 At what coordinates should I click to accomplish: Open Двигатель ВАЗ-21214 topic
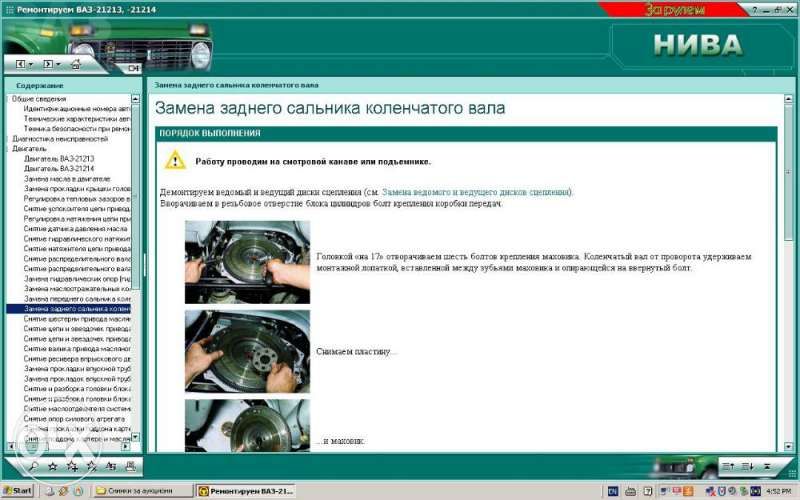59,168
